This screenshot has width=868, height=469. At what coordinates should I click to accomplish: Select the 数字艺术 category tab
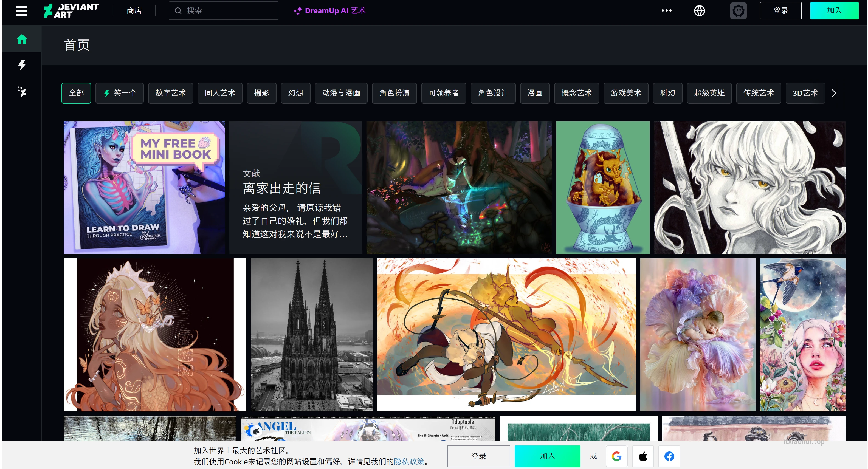171,93
